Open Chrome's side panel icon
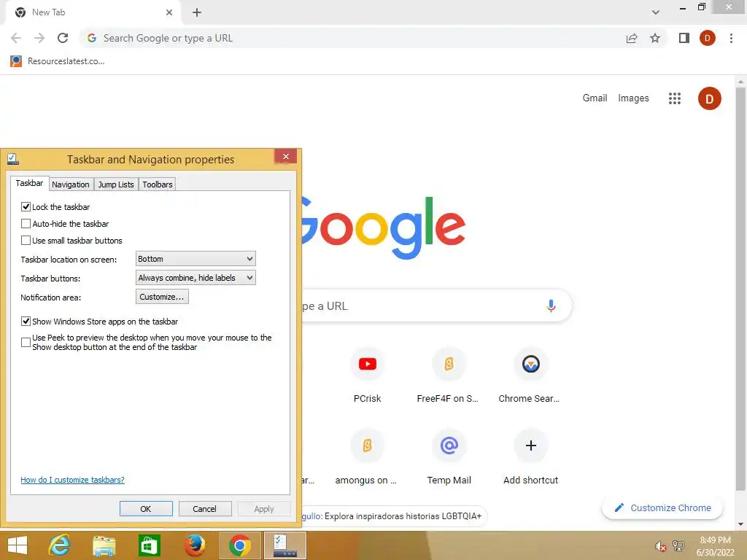Viewport: 747px width, 560px height. (684, 38)
